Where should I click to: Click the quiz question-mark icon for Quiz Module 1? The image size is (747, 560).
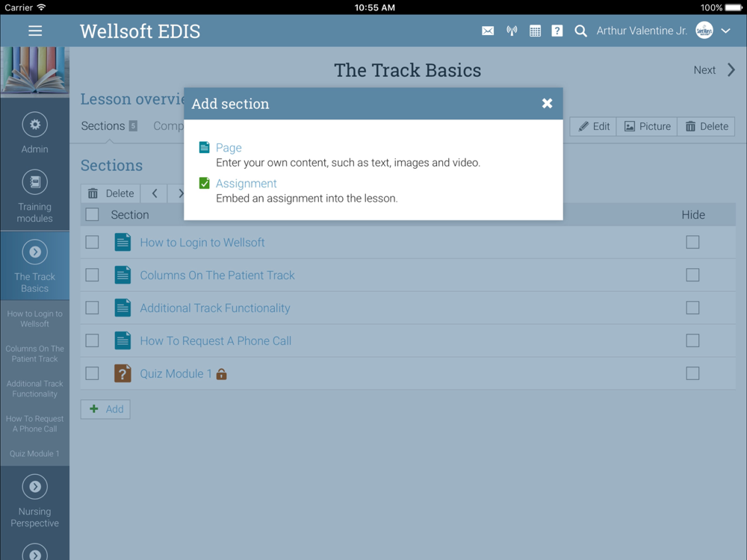123,374
